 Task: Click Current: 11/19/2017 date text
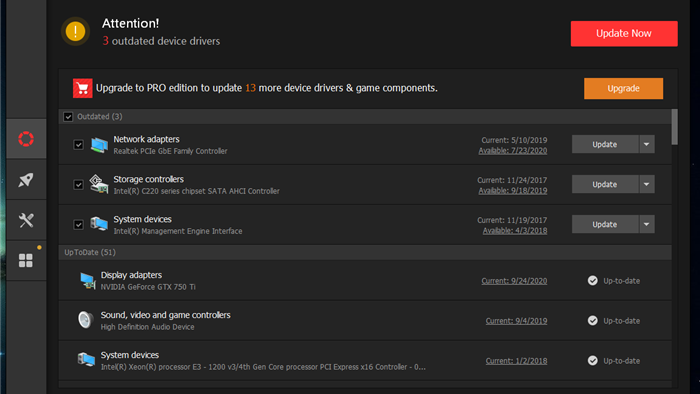(512, 220)
